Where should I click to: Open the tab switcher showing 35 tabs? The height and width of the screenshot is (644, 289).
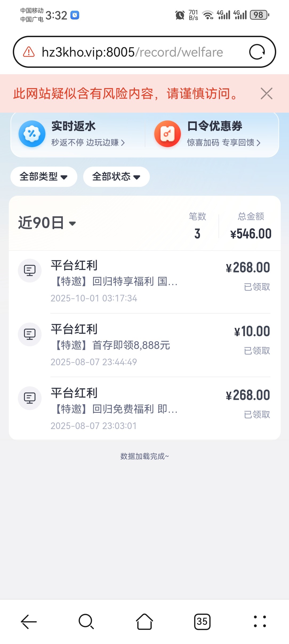tap(202, 622)
